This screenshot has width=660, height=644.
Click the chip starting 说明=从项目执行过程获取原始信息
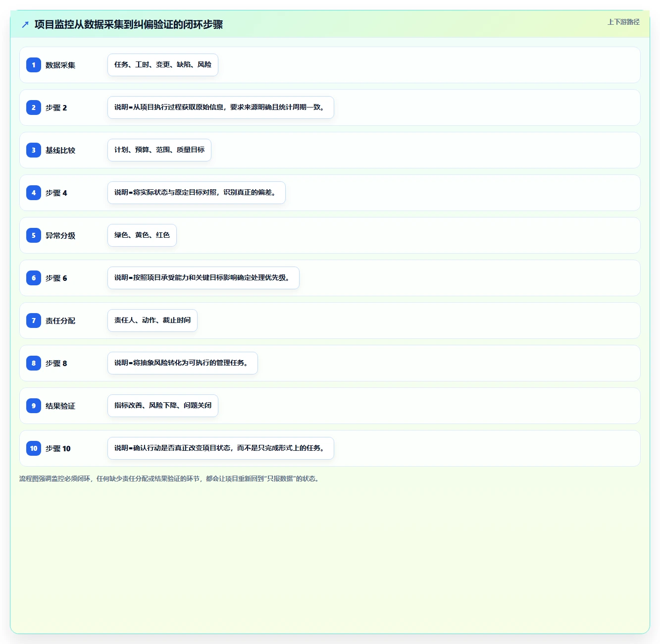tap(221, 107)
